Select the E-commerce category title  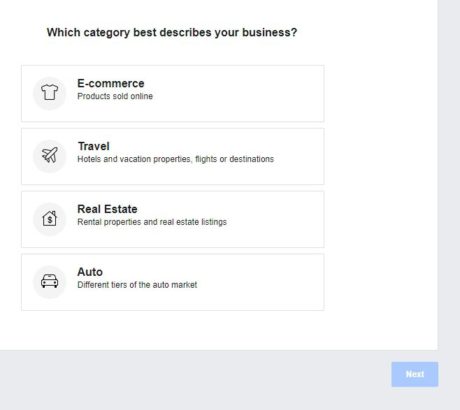[111, 83]
